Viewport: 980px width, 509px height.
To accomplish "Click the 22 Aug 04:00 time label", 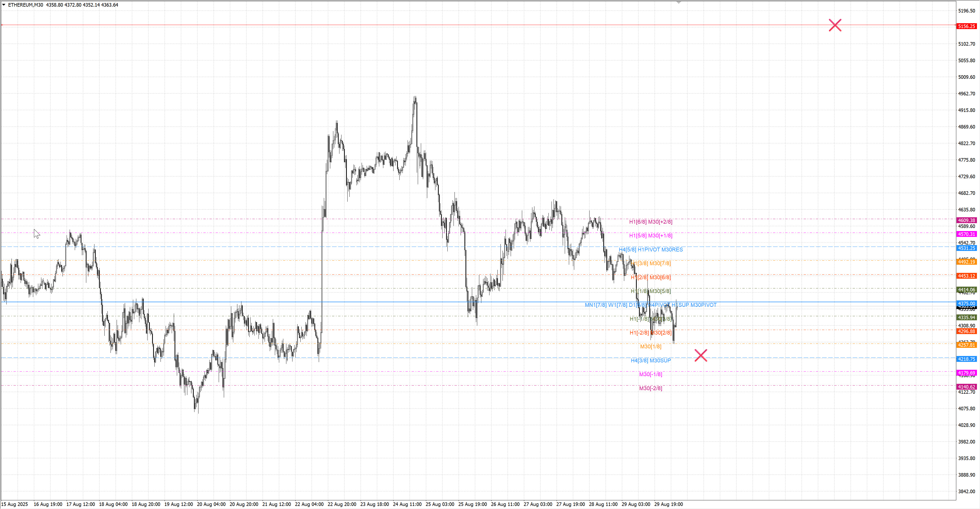I will (309, 504).
